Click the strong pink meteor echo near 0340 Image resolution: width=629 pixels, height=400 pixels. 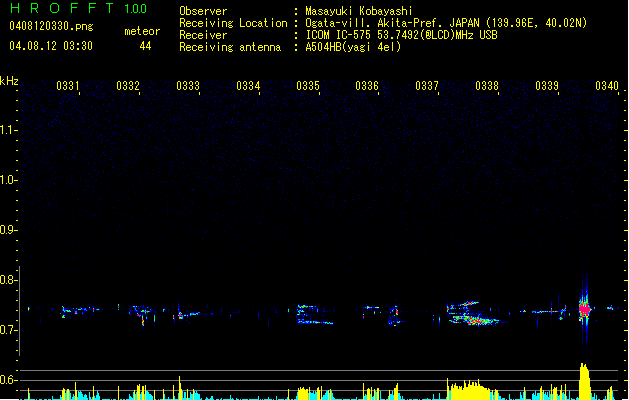coord(585,309)
